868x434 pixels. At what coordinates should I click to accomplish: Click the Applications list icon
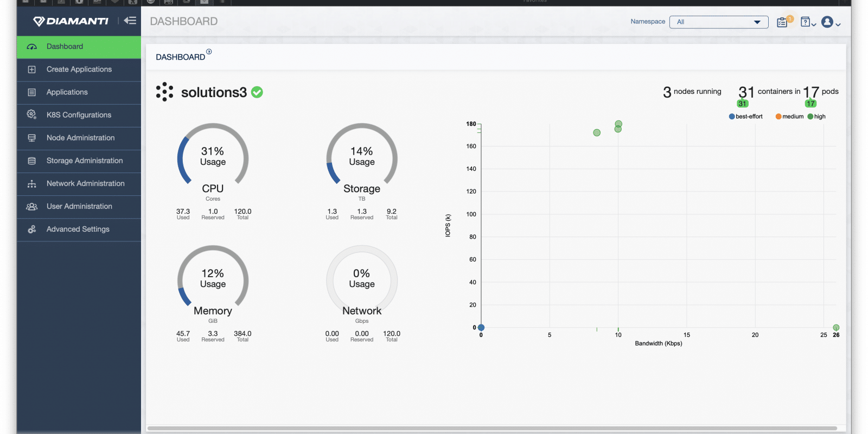(x=32, y=92)
